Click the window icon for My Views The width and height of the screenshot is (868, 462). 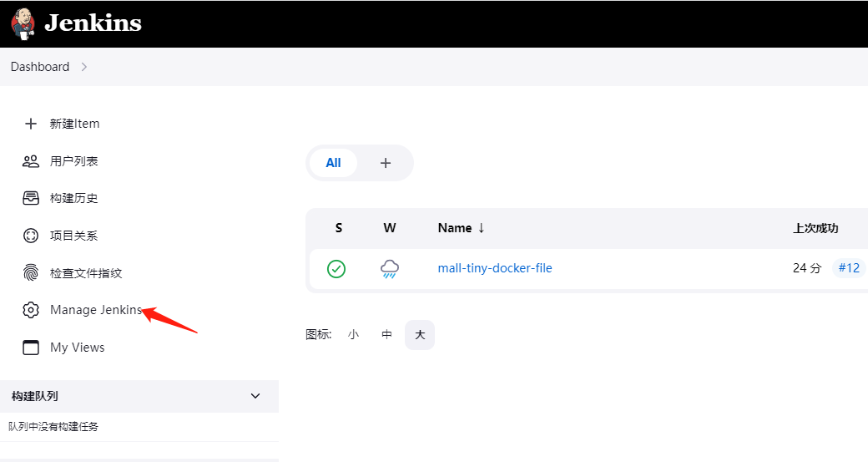click(x=31, y=348)
